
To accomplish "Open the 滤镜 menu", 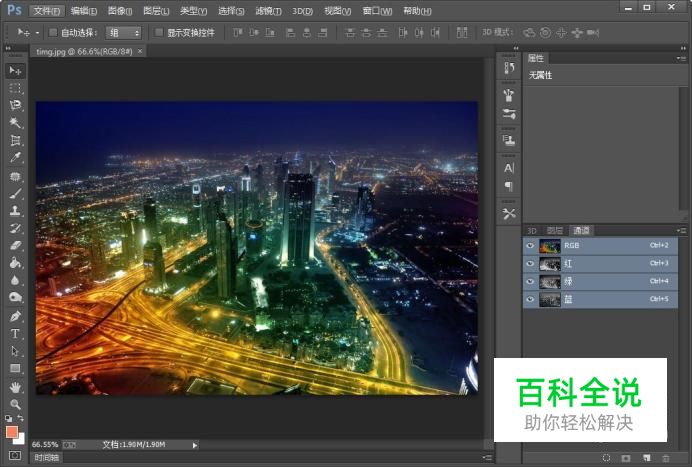I will (x=268, y=11).
